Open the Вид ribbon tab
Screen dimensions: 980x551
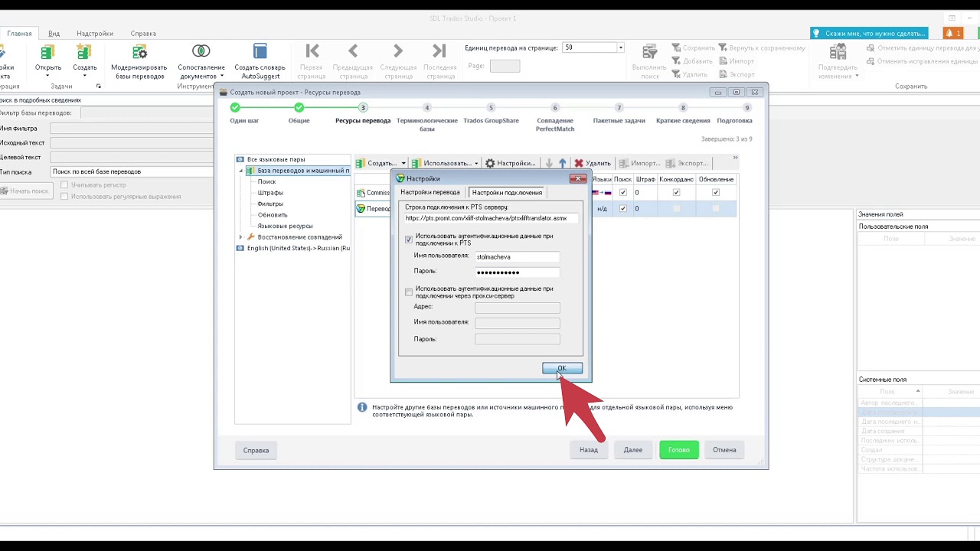pos(54,33)
